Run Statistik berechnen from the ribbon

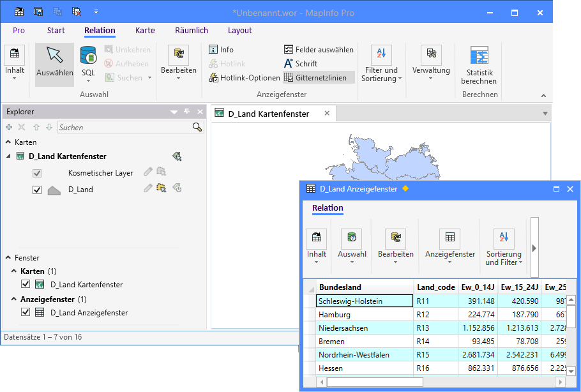point(479,65)
